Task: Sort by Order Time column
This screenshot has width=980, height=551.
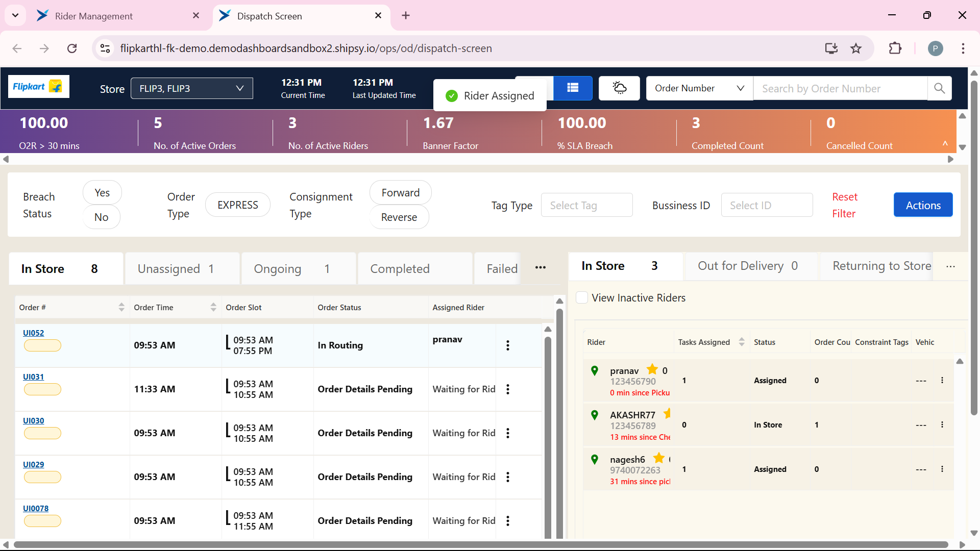Action: (x=213, y=307)
